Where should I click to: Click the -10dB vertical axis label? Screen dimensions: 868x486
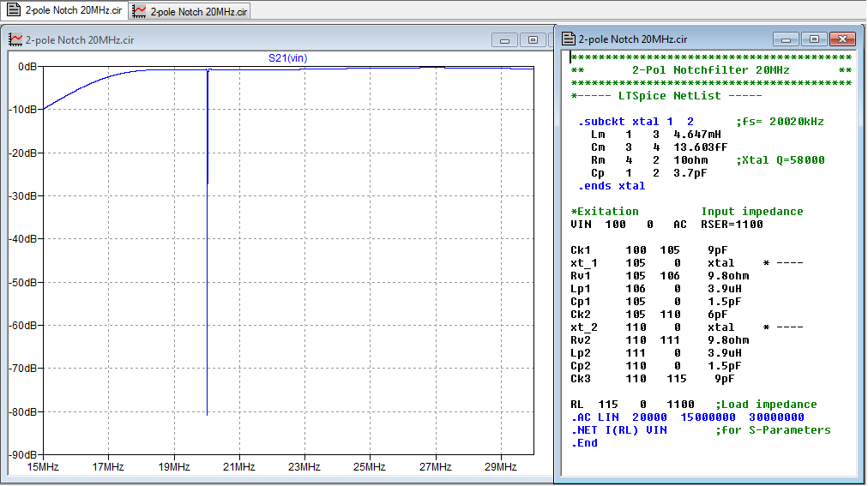click(x=24, y=110)
